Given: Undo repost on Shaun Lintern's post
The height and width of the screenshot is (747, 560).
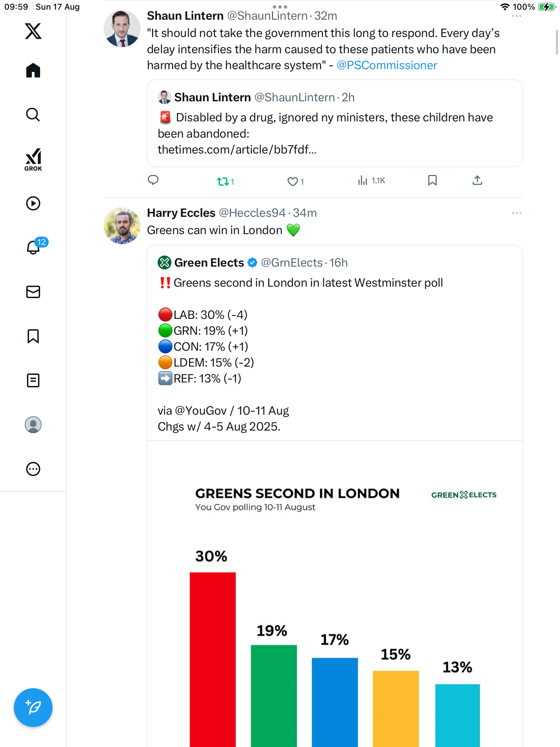Looking at the screenshot, I should (x=223, y=181).
